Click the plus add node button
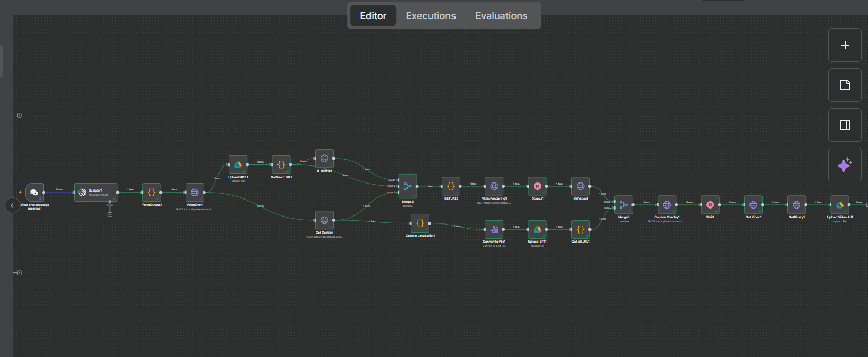 pos(845,45)
